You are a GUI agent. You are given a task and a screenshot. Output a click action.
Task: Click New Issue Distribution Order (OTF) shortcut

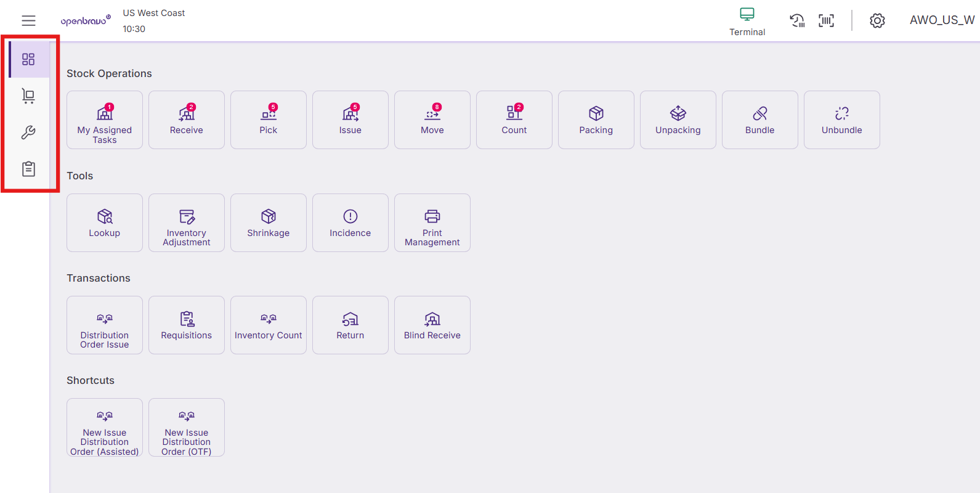click(187, 428)
